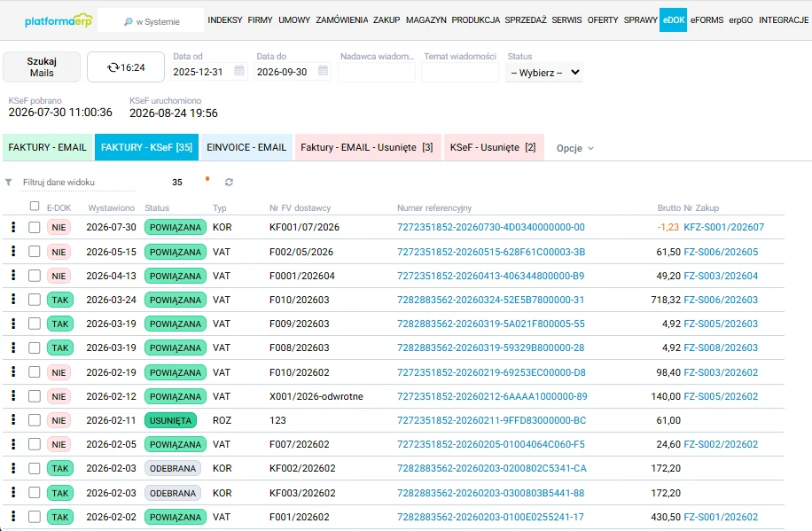Image resolution: width=812 pixels, height=531 pixels.
Task: Show three-dot menu for F008/202603
Action: (13, 347)
